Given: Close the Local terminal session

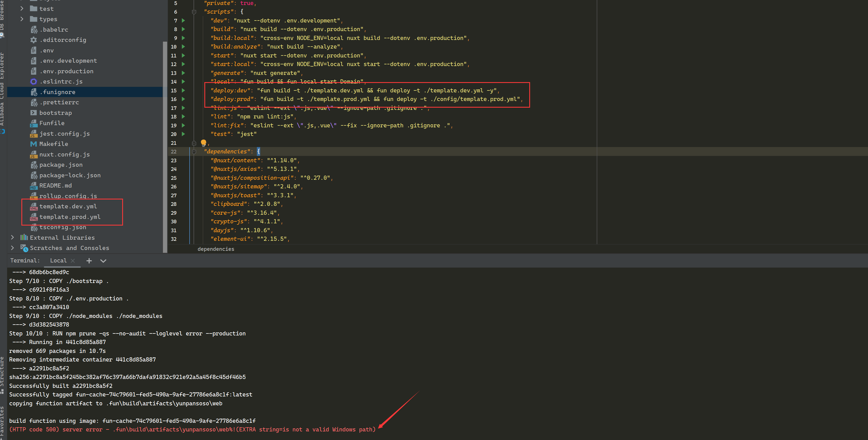Looking at the screenshot, I should pyautogui.click(x=72, y=260).
